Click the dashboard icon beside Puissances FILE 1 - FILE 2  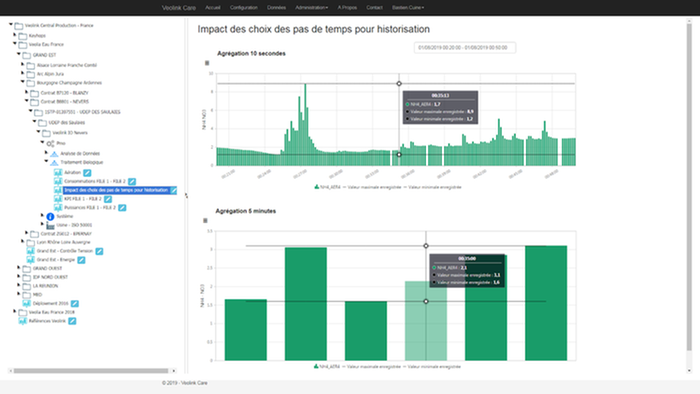[x=58, y=208]
